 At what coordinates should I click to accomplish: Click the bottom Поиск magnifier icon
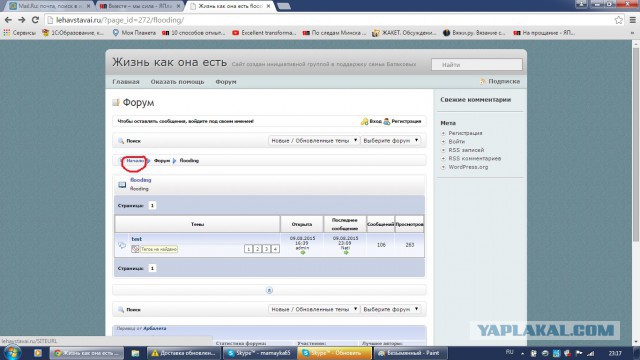pyautogui.click(x=121, y=310)
